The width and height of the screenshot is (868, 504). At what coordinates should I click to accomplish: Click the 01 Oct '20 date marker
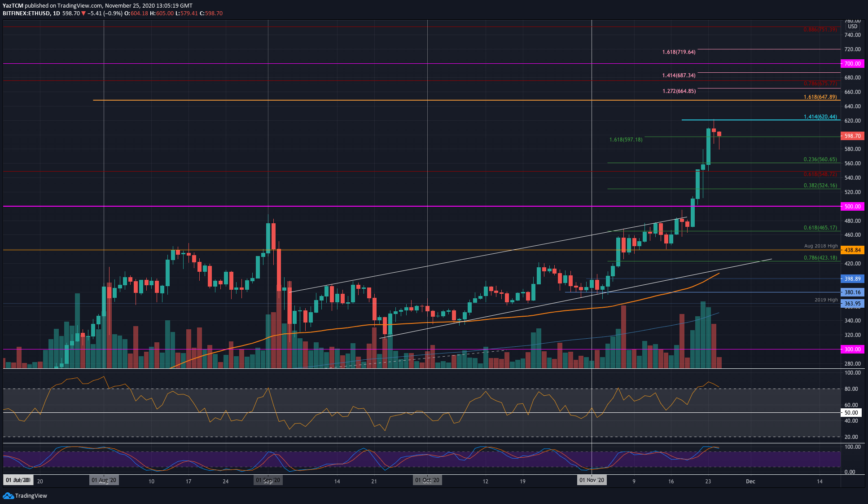pyautogui.click(x=427, y=480)
